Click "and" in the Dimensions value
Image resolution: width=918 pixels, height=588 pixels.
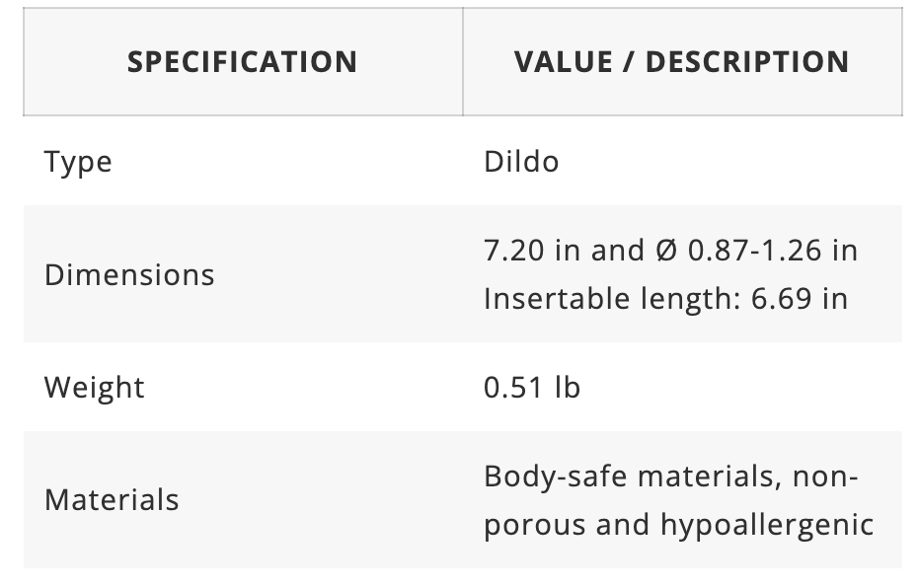point(617,251)
